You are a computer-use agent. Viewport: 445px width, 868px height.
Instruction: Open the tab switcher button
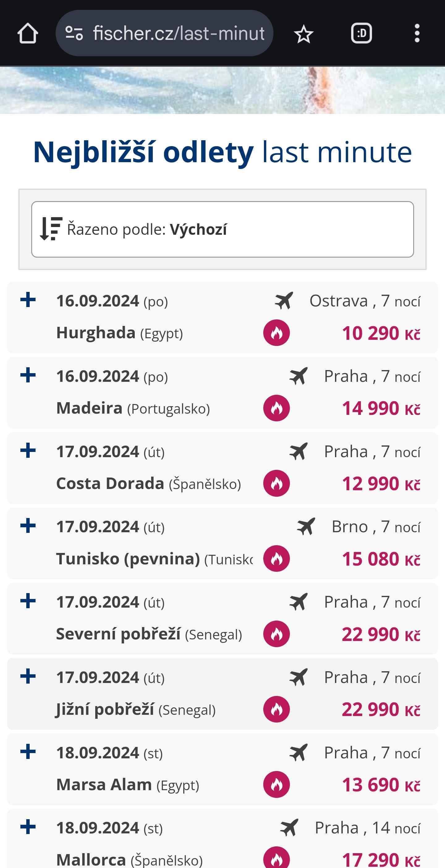[x=361, y=33]
